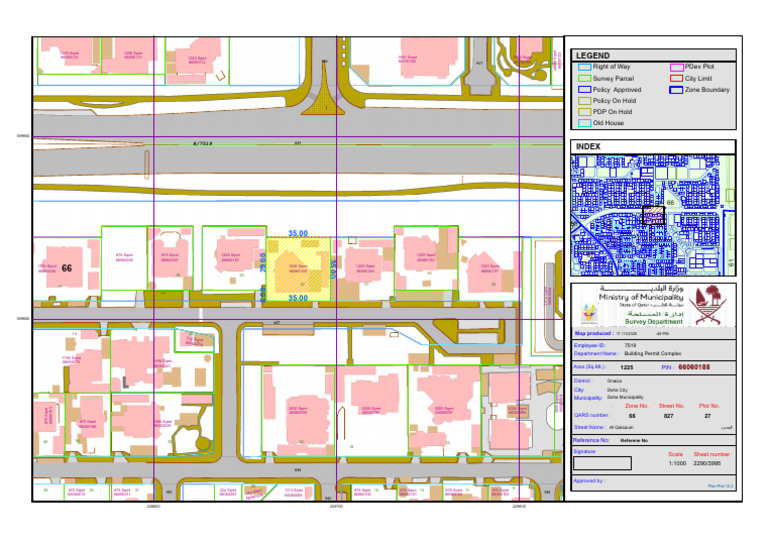Screen dimensions: 768x543
Task: Click the Right of Way legend swatch
Action: pos(584,67)
